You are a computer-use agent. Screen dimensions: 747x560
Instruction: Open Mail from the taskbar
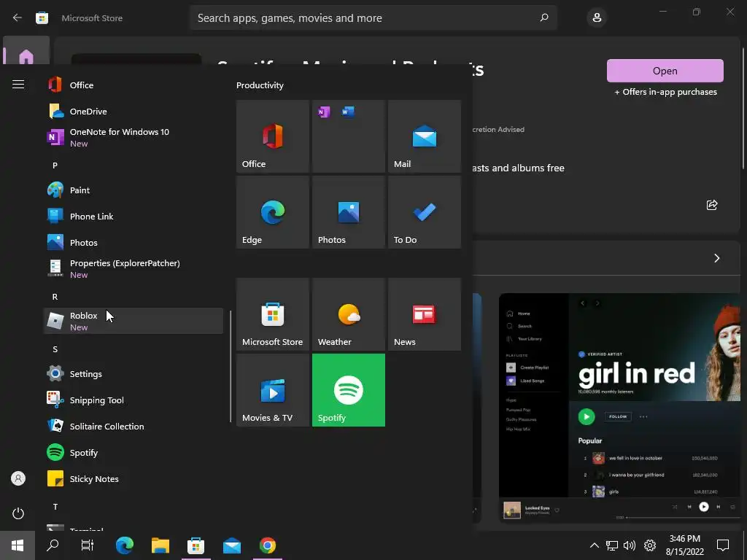[x=232, y=545]
